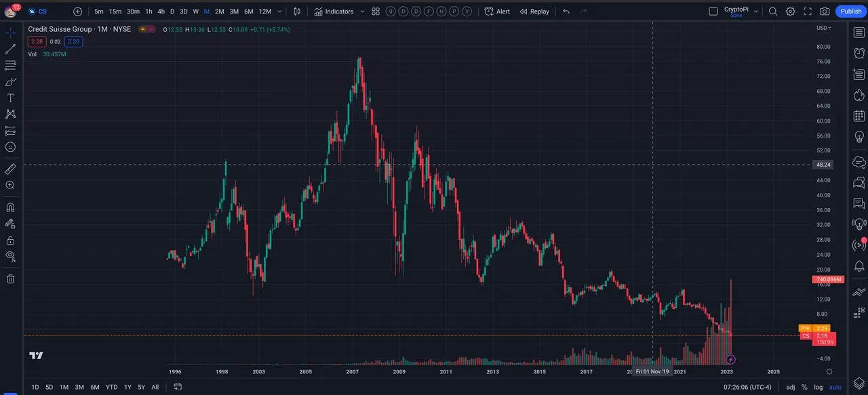This screenshot has width=868, height=395.
Task: Open the hotlists flame icon panel
Action: click(x=859, y=96)
